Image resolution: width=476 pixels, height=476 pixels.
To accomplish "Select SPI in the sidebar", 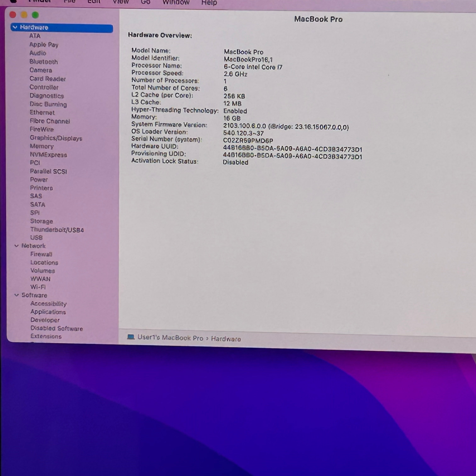I will [35, 213].
